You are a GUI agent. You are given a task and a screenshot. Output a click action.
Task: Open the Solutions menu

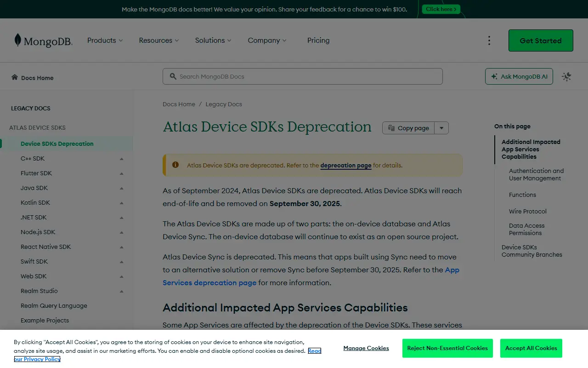[x=213, y=40]
